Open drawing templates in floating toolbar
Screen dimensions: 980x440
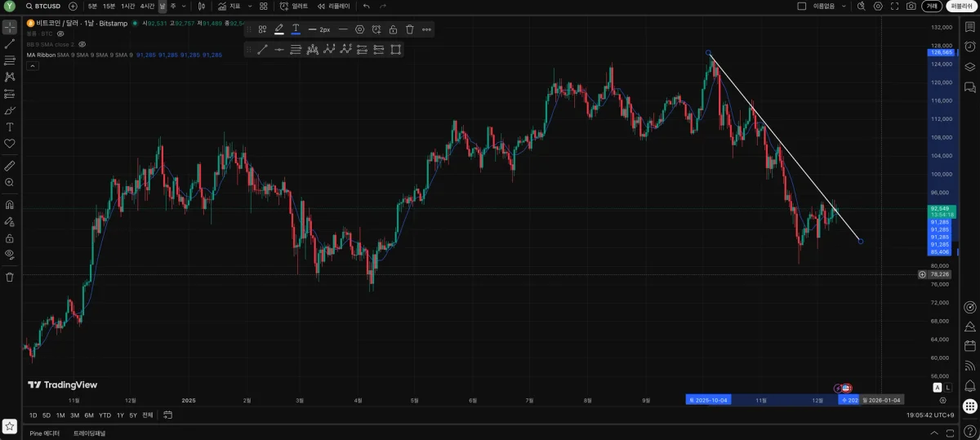point(262,29)
